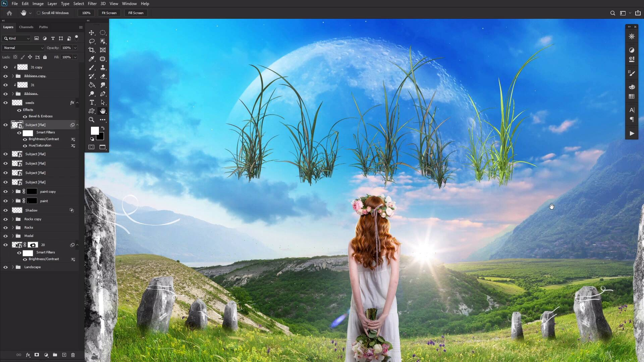Screen dimensions: 644x362
Task: Activate the Zoom tool
Action: (x=92, y=120)
